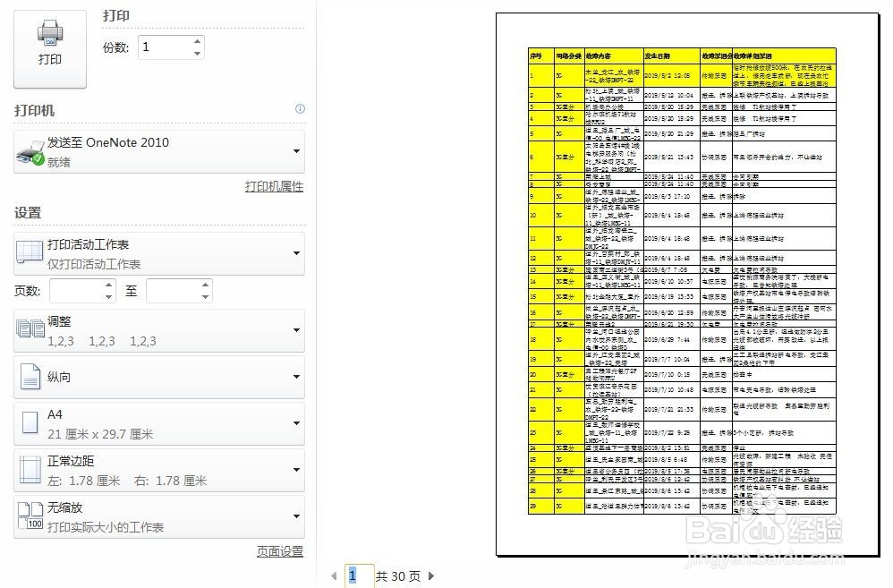893x588 pixels.
Task: Decrease the end page with down arrow
Action: 206,297
